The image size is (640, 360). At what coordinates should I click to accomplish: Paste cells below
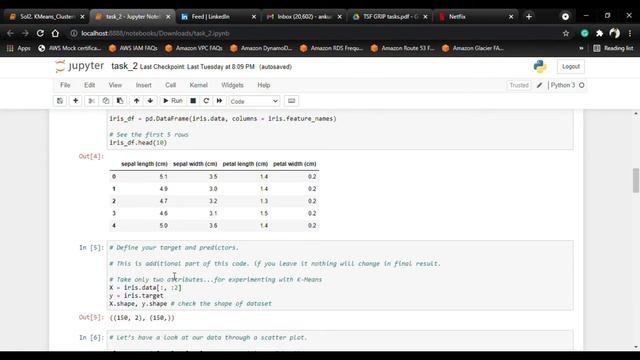point(120,101)
